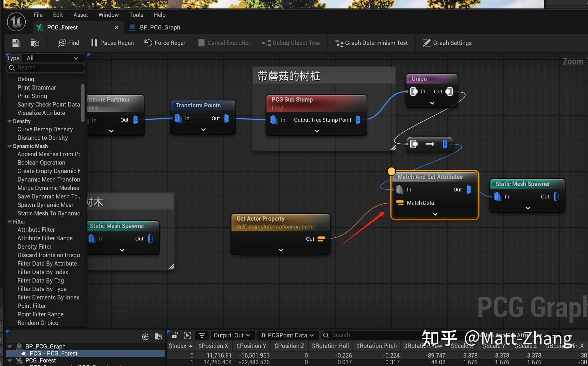This screenshot has height=366, width=588.
Task: Run the Graph Determinism Test
Action: pos(371,43)
